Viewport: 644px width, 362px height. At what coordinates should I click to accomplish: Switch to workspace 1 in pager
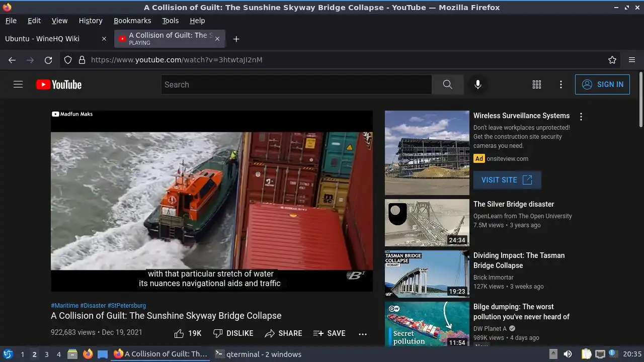point(22,354)
